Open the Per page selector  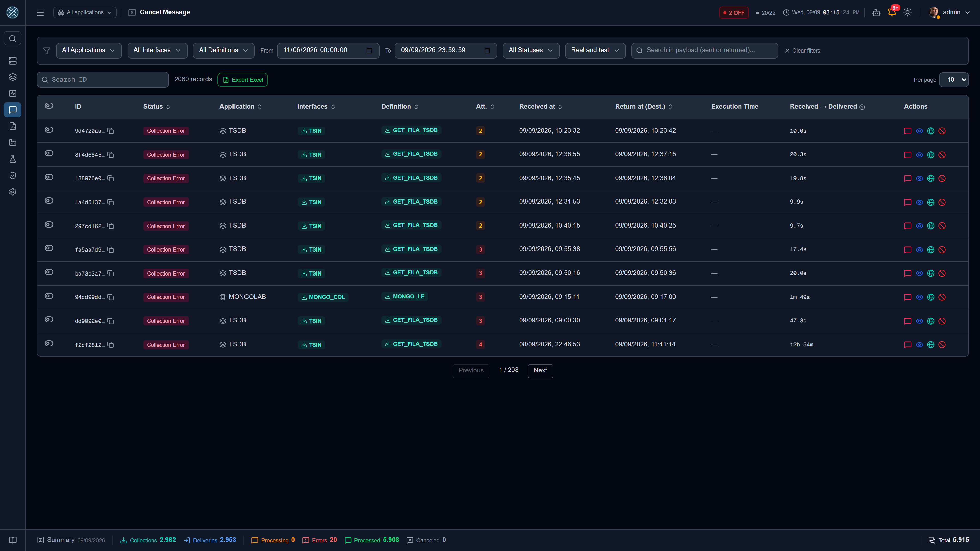954,80
